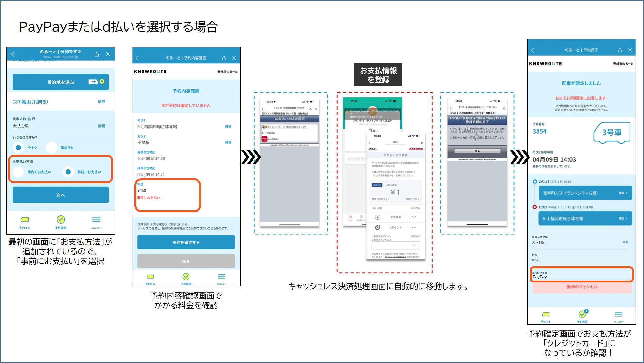The image size is (644, 363).
Task: Click KNOWROUTE logo on 予約内容確認 screen
Action: [150, 72]
